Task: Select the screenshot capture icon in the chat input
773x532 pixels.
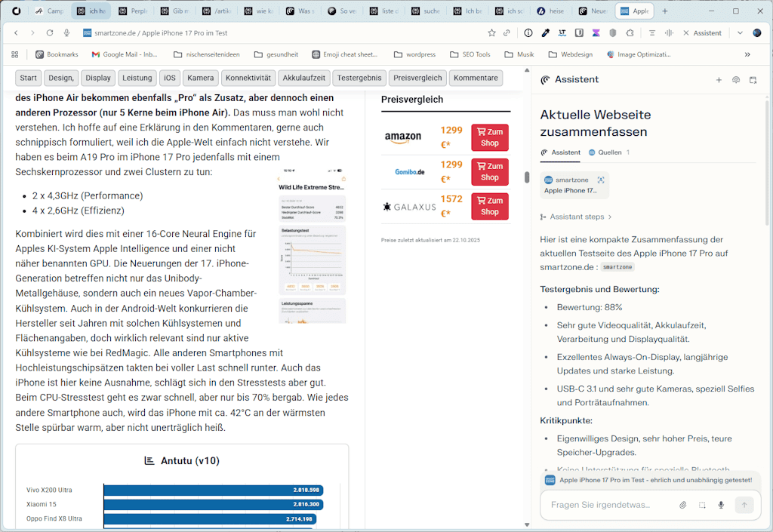Action: click(701, 504)
